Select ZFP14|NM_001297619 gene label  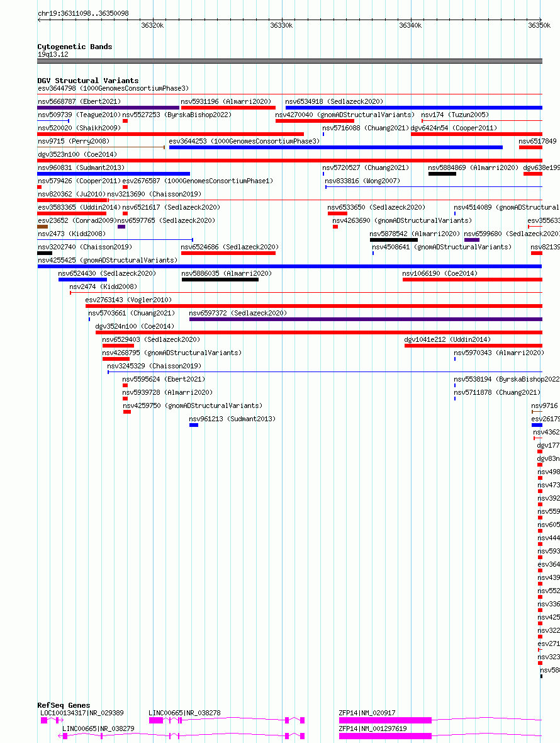(372, 729)
